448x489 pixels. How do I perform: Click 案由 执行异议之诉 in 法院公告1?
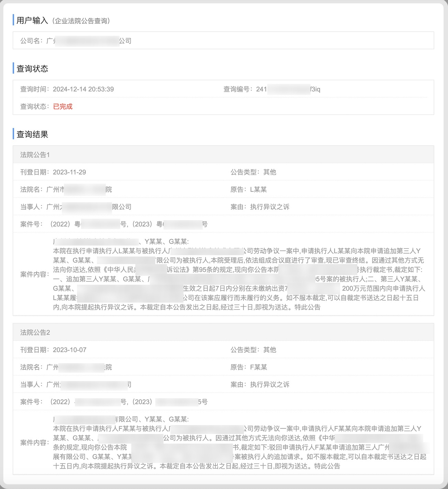[x=269, y=207]
